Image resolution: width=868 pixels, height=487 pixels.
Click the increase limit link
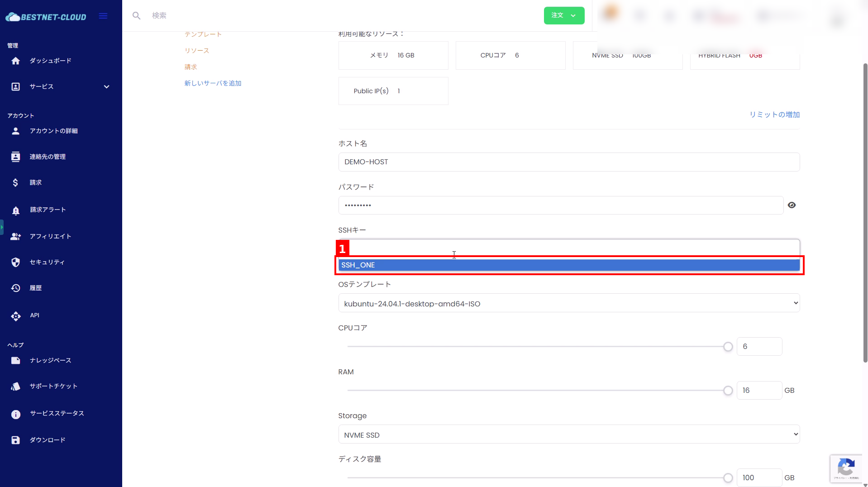774,115
